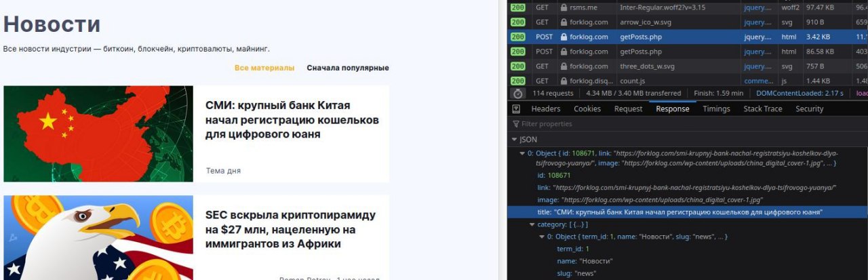
Task: Toggle the request list pane icon beside Headers
Action: click(x=516, y=108)
